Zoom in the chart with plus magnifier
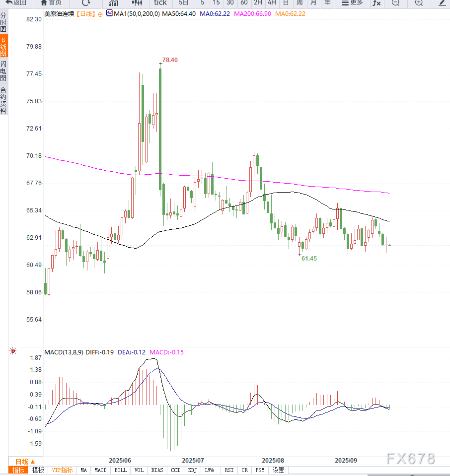Viewport: 450px width, 476px height. click(419, 2)
